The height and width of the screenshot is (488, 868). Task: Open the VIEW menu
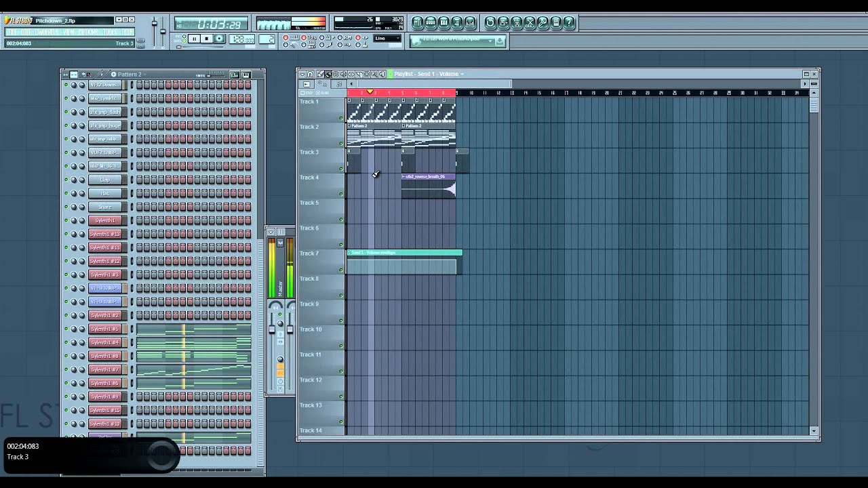69,32
